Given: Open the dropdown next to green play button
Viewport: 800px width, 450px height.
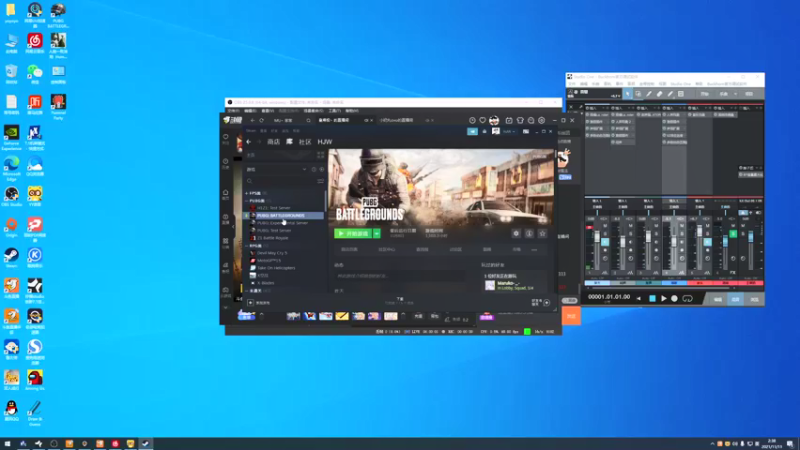Looking at the screenshot, I should (377, 233).
